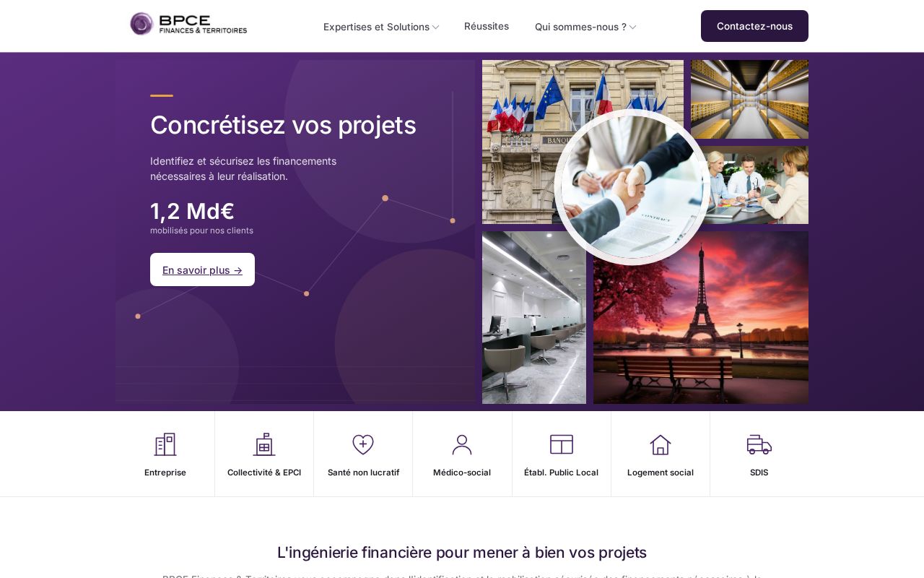
Task: Click the Concrétisez vos projets heading
Action: [283, 125]
